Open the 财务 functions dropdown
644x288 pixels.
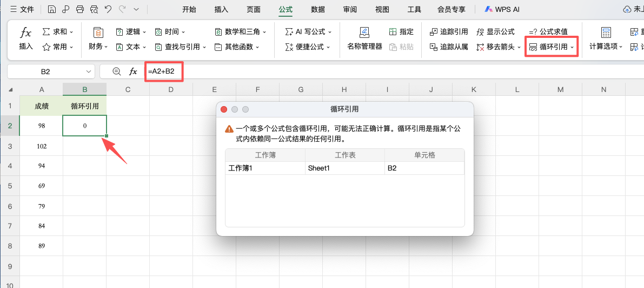[x=98, y=39]
